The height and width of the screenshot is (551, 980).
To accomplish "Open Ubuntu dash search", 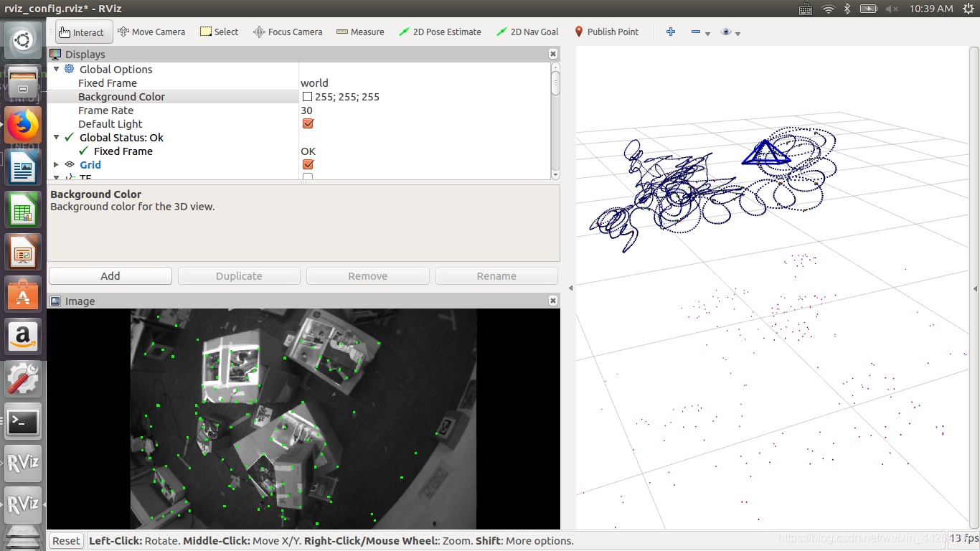I will [23, 40].
